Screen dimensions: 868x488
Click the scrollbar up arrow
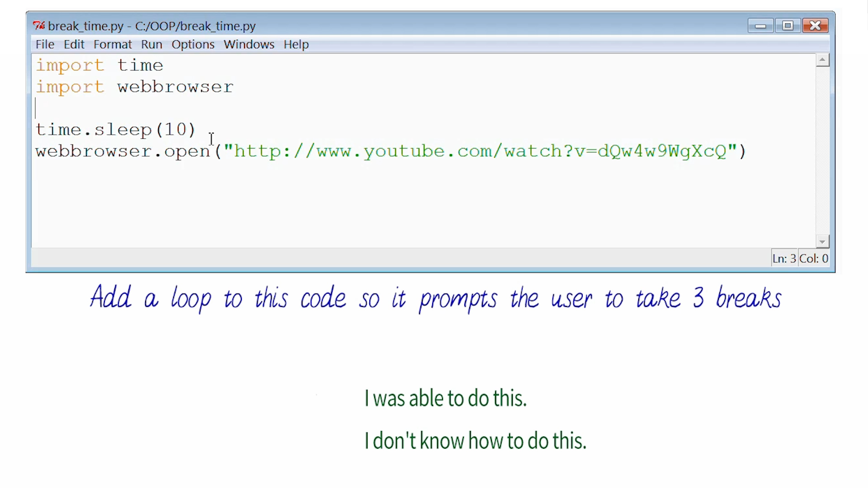[x=822, y=60]
